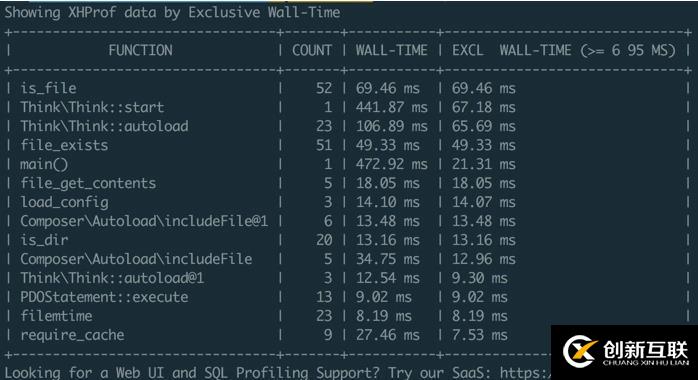
Task: Select PDOStatement::execute row
Action: point(349,297)
